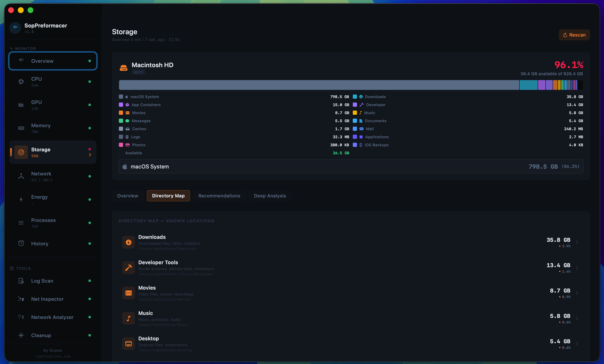Toggle the Caches legend color box

tap(121, 129)
